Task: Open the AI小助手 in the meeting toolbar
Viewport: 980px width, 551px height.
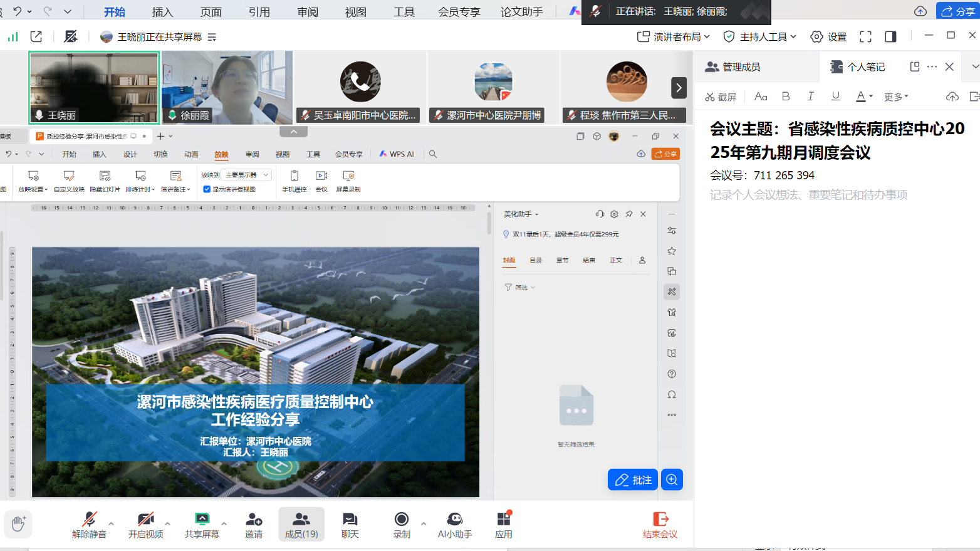Action: [455, 525]
